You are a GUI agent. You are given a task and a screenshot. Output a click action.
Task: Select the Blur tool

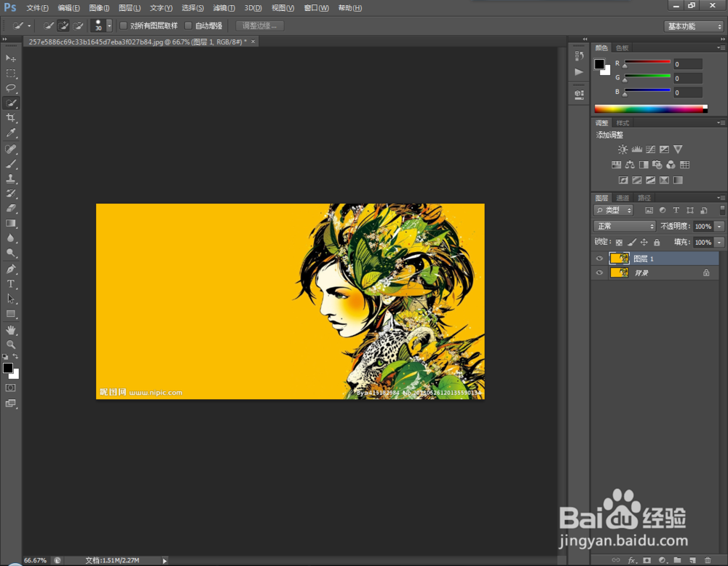11,238
